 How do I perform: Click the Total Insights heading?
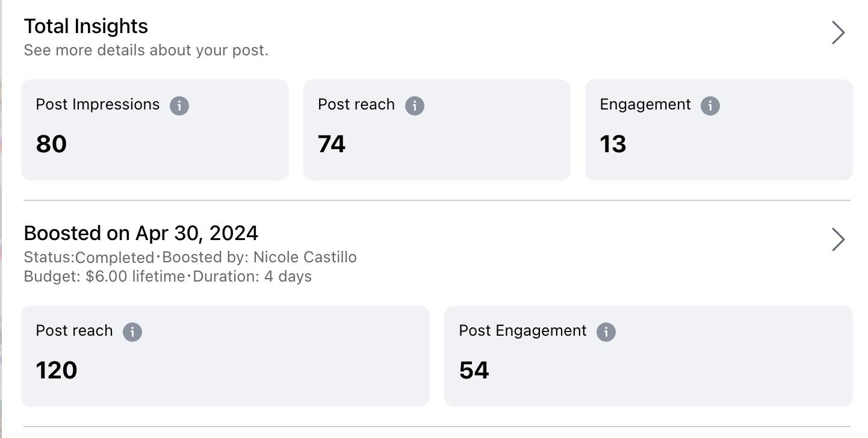coord(86,26)
